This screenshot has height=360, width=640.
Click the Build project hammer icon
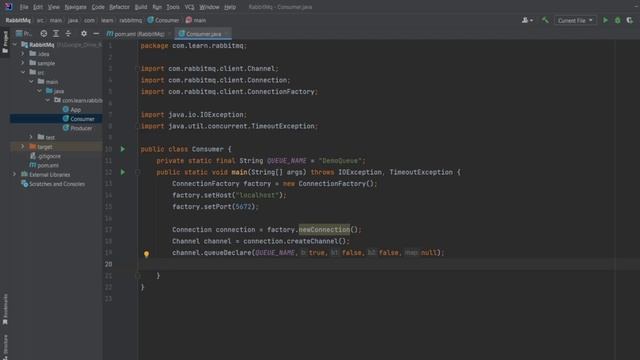coord(545,20)
